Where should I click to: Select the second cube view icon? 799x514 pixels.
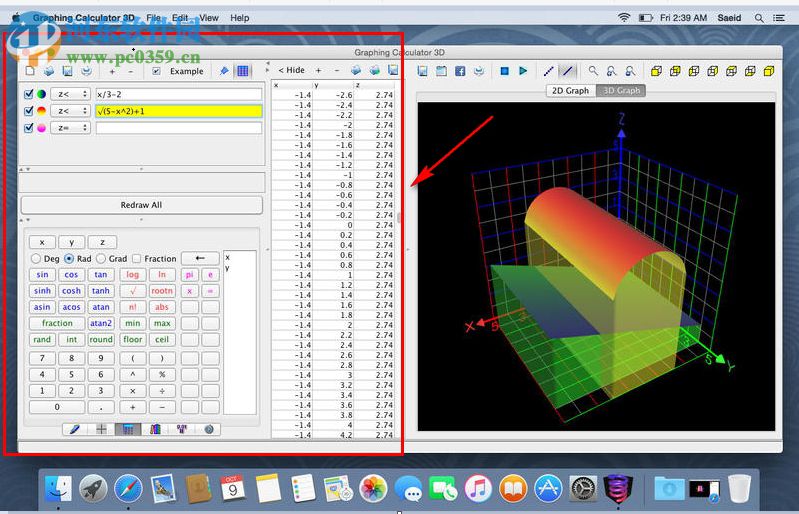[x=675, y=71]
